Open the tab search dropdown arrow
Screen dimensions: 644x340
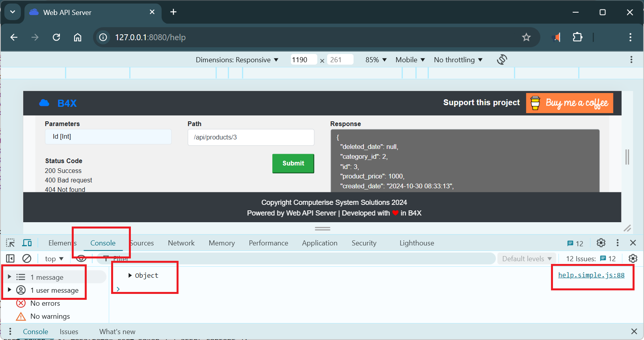click(13, 12)
